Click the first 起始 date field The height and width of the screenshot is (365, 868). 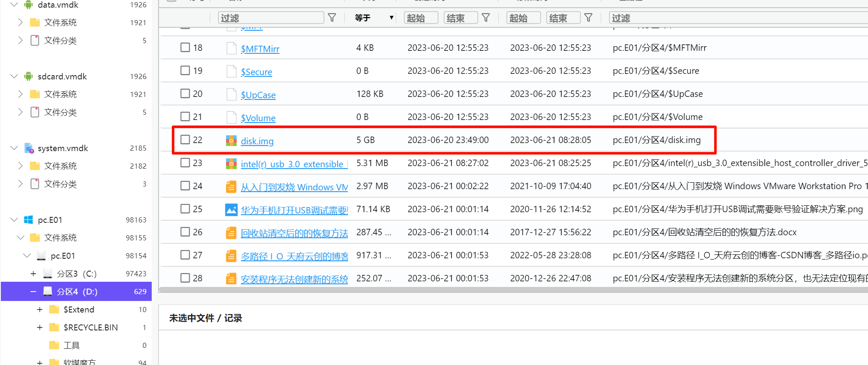[421, 18]
